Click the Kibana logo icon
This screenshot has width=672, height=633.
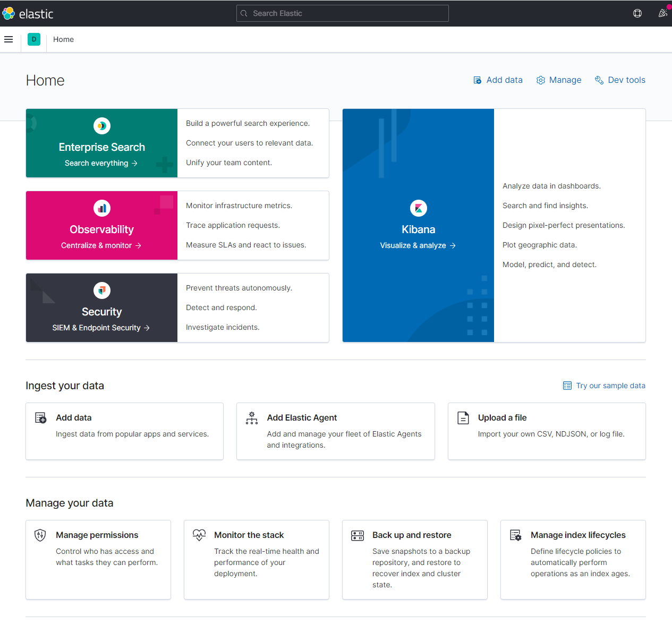pos(419,208)
